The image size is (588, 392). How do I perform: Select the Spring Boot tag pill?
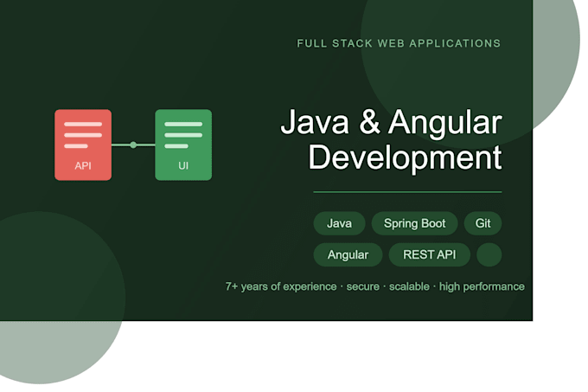pyautogui.click(x=414, y=223)
